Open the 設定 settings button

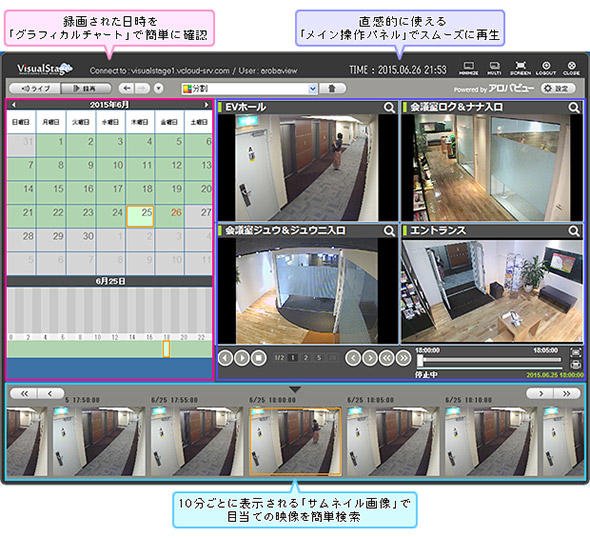pos(558,88)
